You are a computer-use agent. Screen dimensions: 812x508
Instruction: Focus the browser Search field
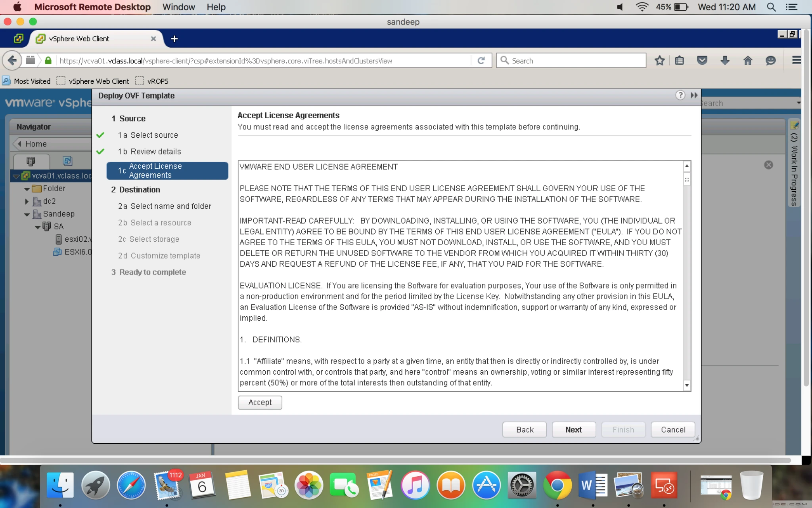tap(571, 60)
